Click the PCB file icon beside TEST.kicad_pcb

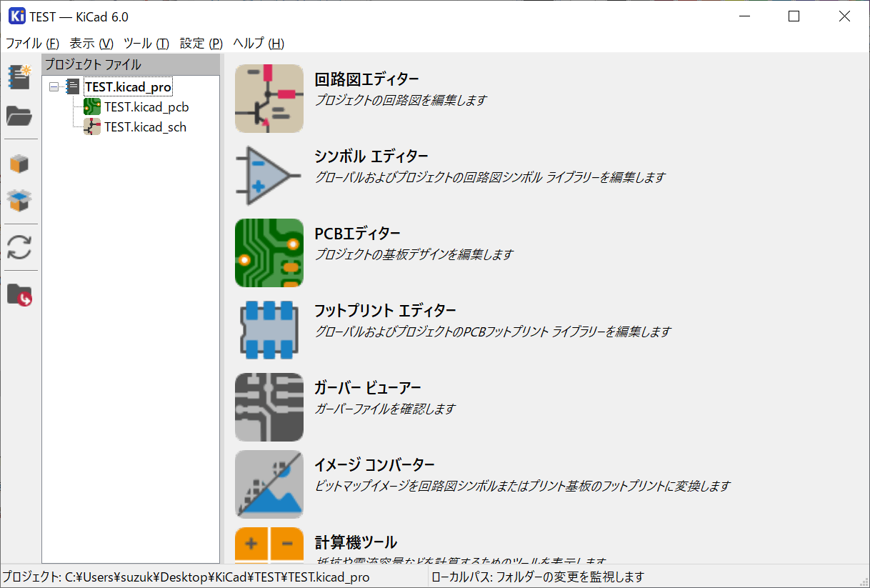pos(92,107)
